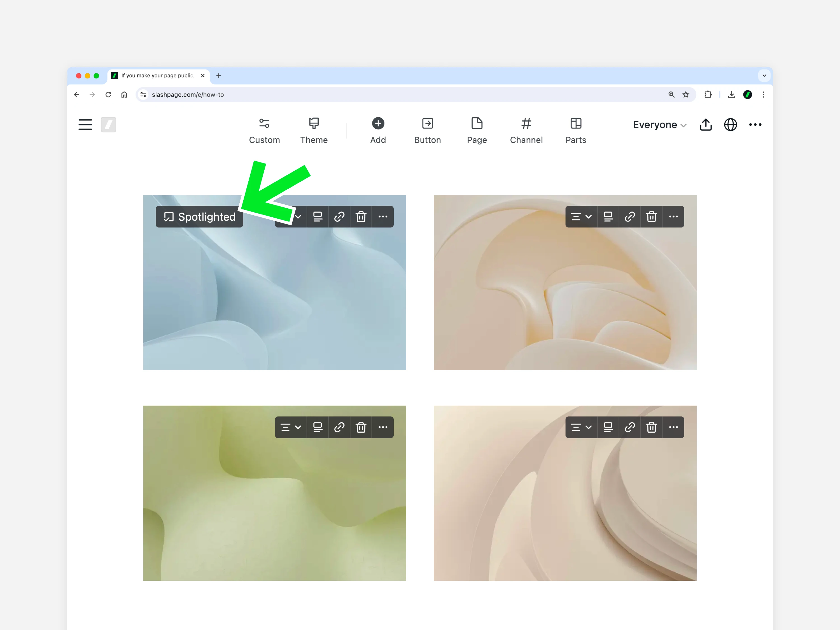Open the page more options menu
This screenshot has width=840, height=630.
pos(755,125)
